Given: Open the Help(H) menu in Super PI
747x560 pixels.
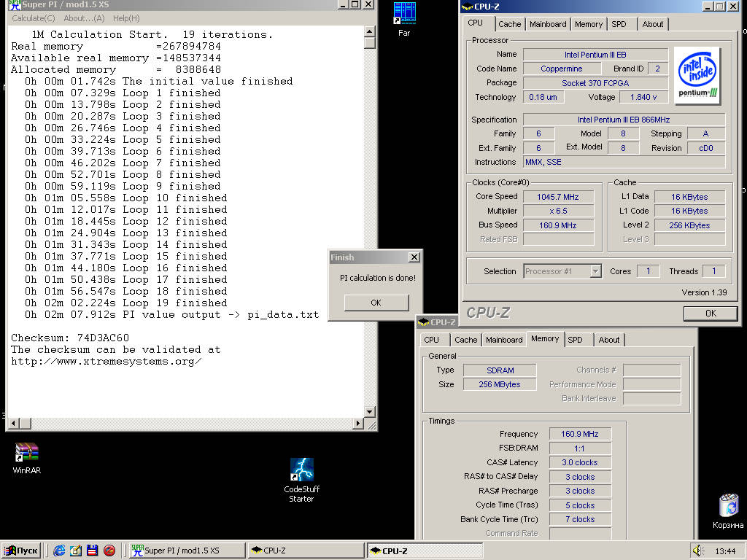Looking at the screenshot, I should [126, 18].
